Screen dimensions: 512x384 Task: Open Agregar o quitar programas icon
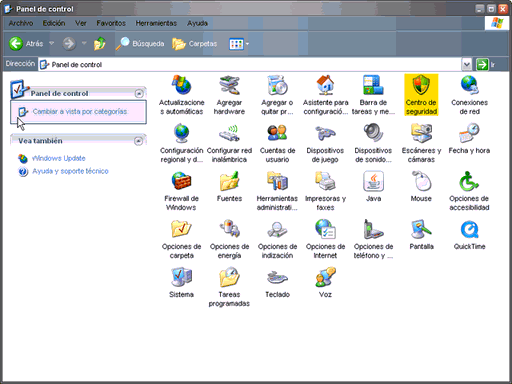277,95
